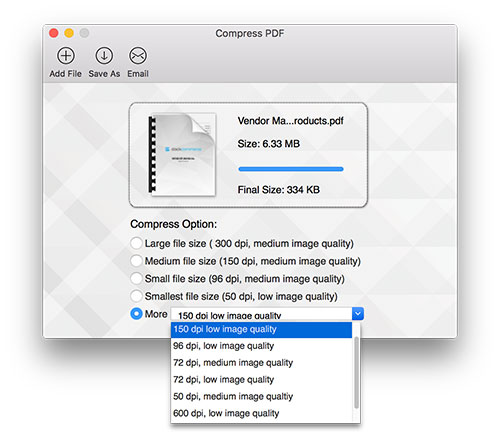Click the Size: 6.33 MB text

click(269, 144)
